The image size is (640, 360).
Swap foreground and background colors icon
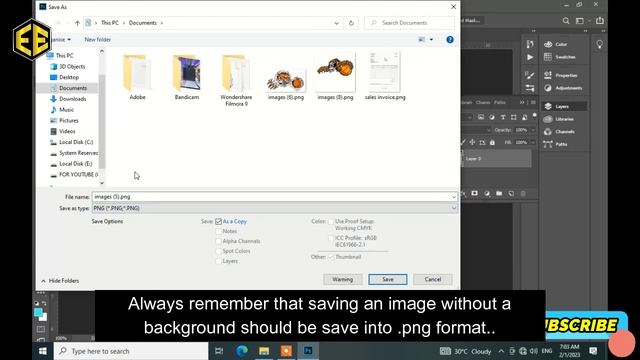pos(44,303)
